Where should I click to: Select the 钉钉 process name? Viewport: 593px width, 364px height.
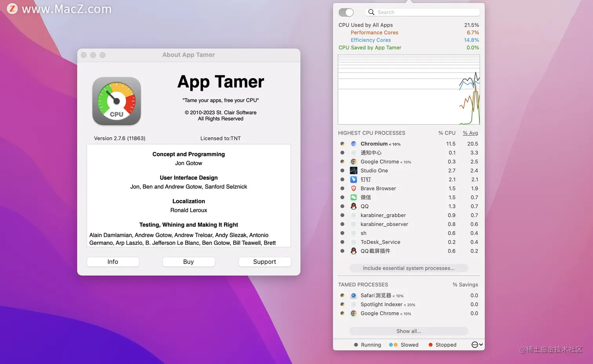coord(366,180)
